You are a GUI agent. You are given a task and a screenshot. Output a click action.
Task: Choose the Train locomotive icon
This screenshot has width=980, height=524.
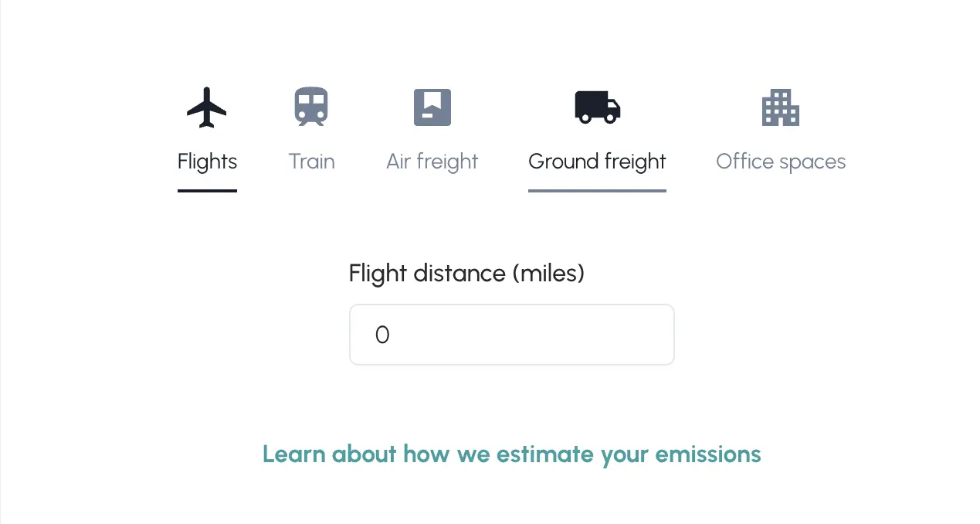pos(311,107)
